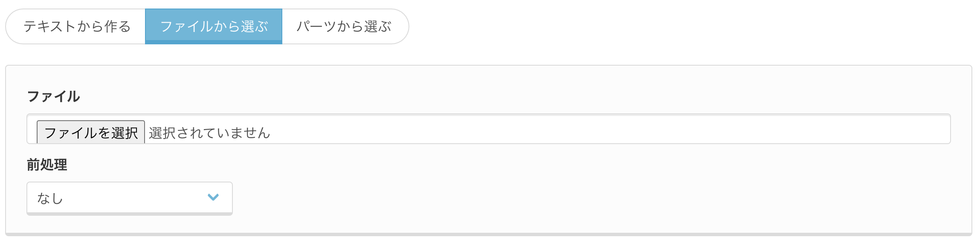Go to text creation mode tab
This screenshot has height=243, width=980.
click(x=77, y=26)
